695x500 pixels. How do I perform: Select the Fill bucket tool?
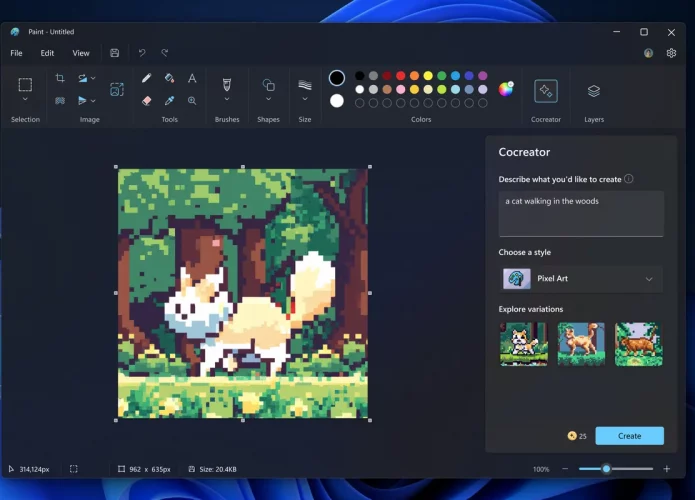click(x=169, y=78)
